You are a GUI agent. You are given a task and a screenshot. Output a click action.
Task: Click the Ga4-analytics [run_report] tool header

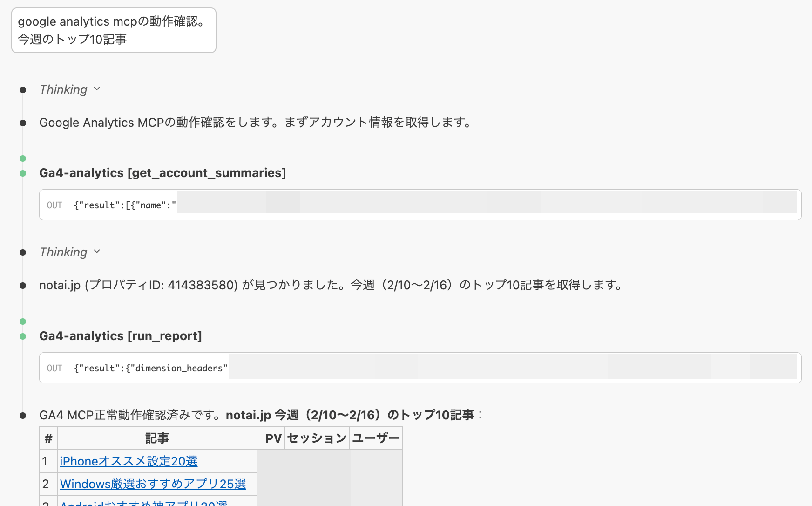121,336
